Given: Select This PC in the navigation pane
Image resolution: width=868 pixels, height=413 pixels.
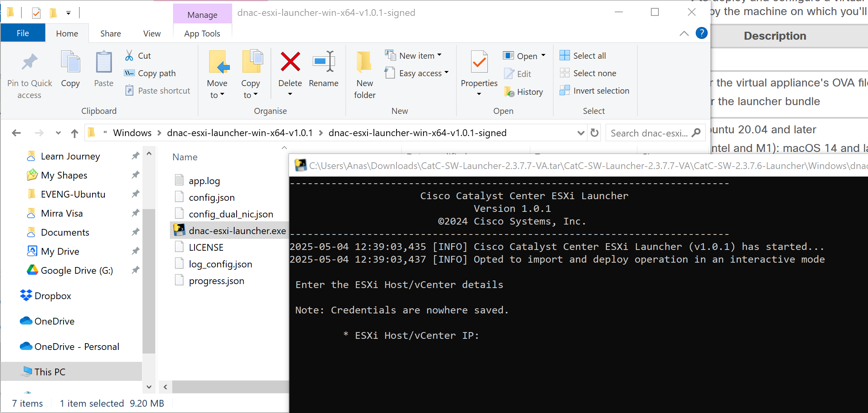Looking at the screenshot, I should (x=50, y=372).
